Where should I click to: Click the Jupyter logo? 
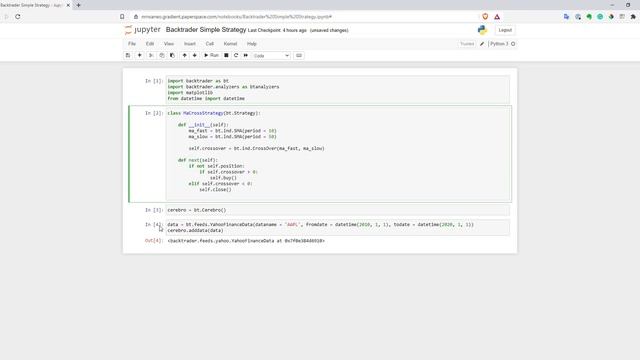142,30
